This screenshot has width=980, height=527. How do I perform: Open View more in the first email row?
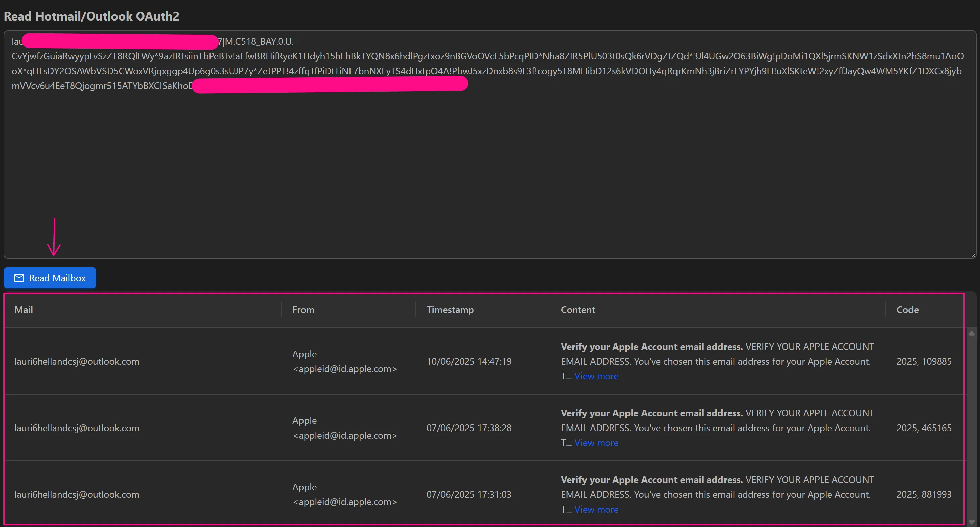coord(596,376)
